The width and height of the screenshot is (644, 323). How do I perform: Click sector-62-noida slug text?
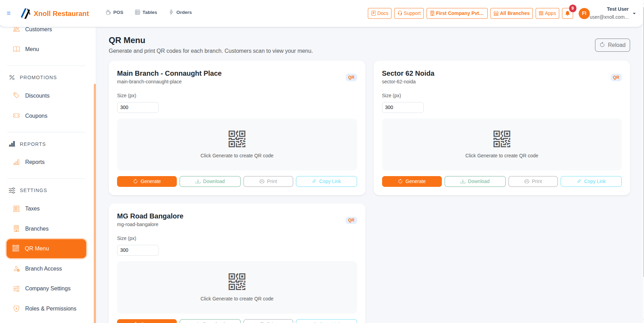pos(399,82)
